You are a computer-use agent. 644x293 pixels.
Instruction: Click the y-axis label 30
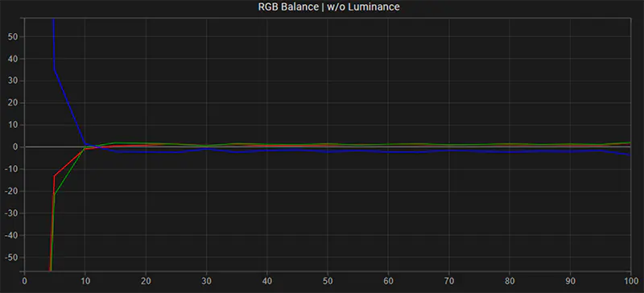point(12,81)
